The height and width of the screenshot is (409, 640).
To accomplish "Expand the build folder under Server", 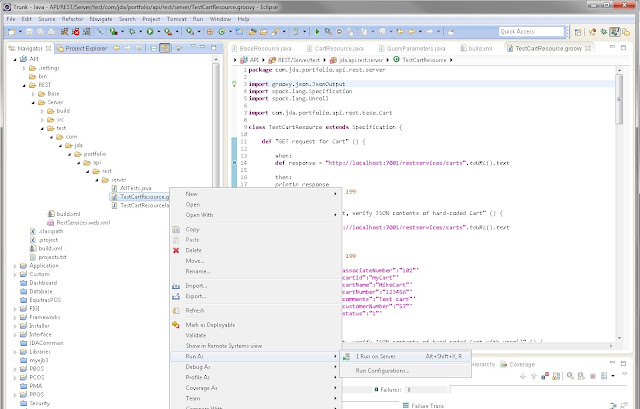I will (42, 111).
